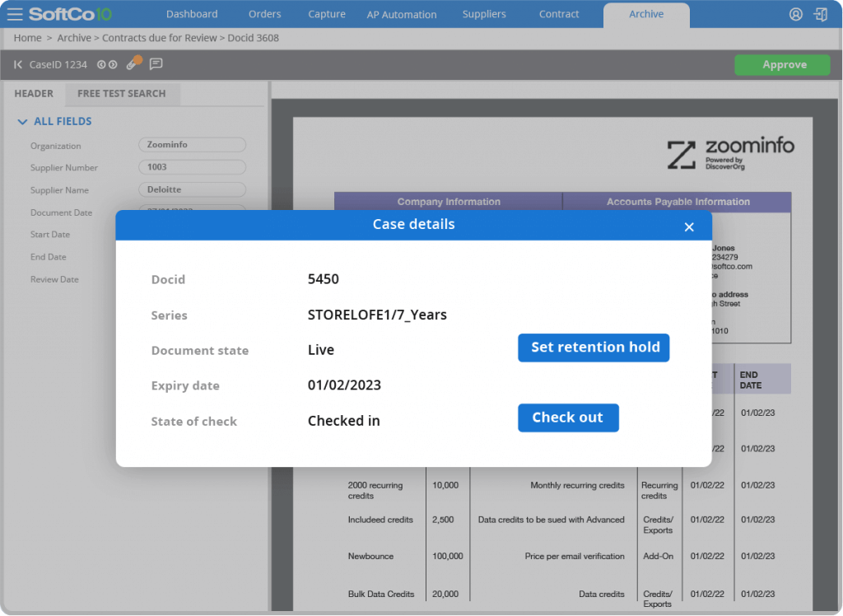Go to previous case arrow icon
This screenshot has height=616, width=843.
tap(101, 64)
